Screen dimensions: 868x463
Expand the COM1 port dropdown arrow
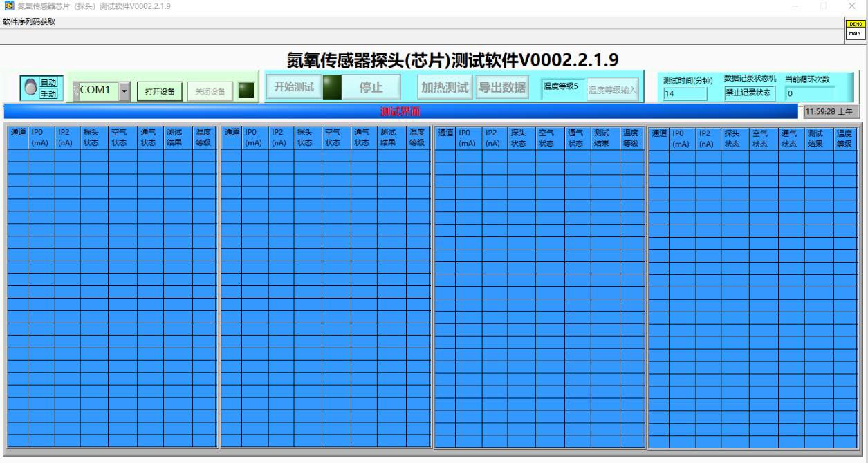tap(124, 91)
